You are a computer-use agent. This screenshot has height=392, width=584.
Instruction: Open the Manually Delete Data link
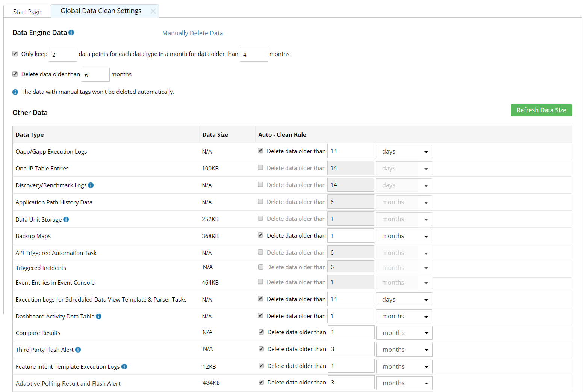tap(192, 33)
